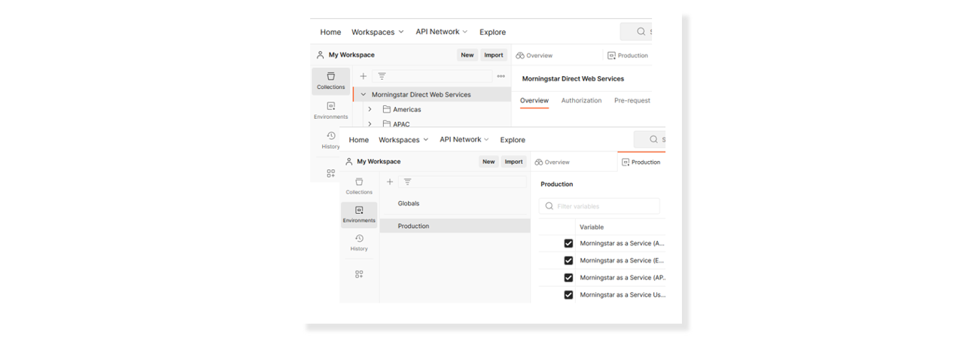This screenshot has height=350, width=980.
Task: Open the three-dots options above Morningstar collection
Action: click(501, 76)
